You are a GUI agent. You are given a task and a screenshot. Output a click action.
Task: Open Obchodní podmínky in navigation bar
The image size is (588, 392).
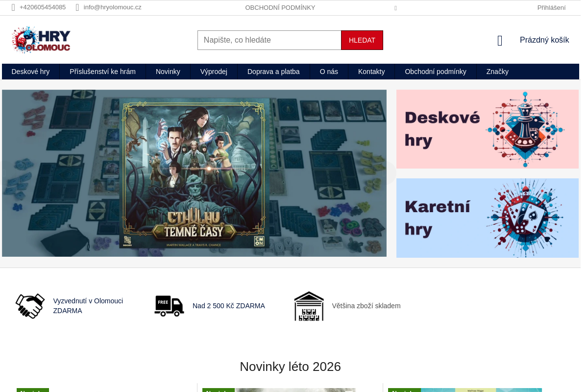pos(436,72)
